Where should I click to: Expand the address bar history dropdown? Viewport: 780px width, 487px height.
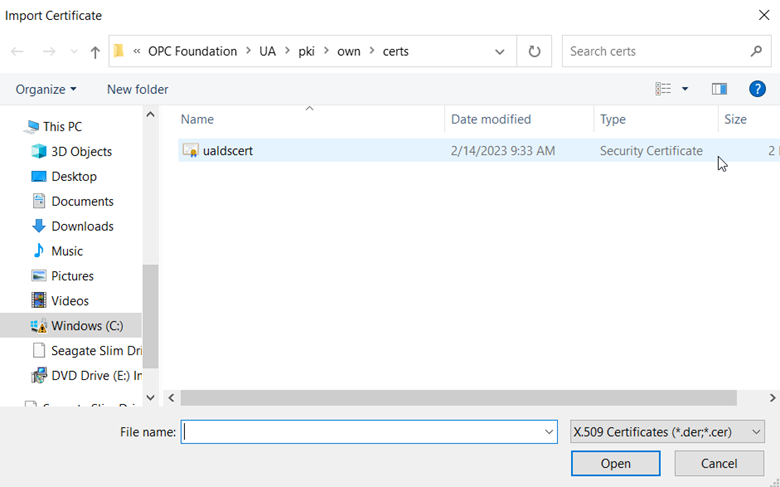500,51
